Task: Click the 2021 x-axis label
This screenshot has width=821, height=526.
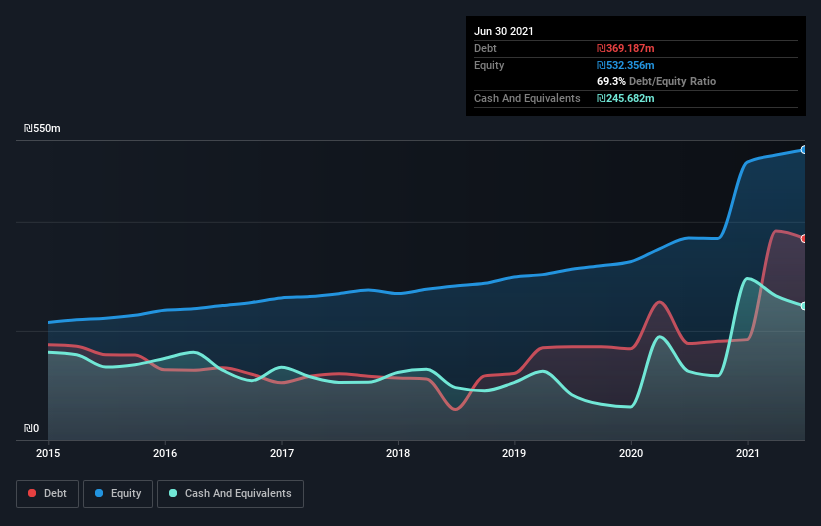Action: [748, 453]
